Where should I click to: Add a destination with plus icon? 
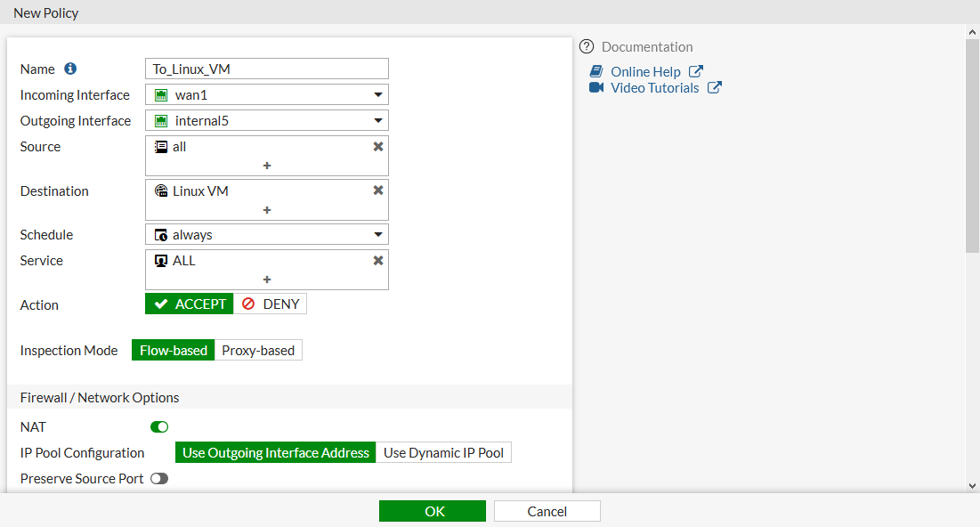(267, 210)
